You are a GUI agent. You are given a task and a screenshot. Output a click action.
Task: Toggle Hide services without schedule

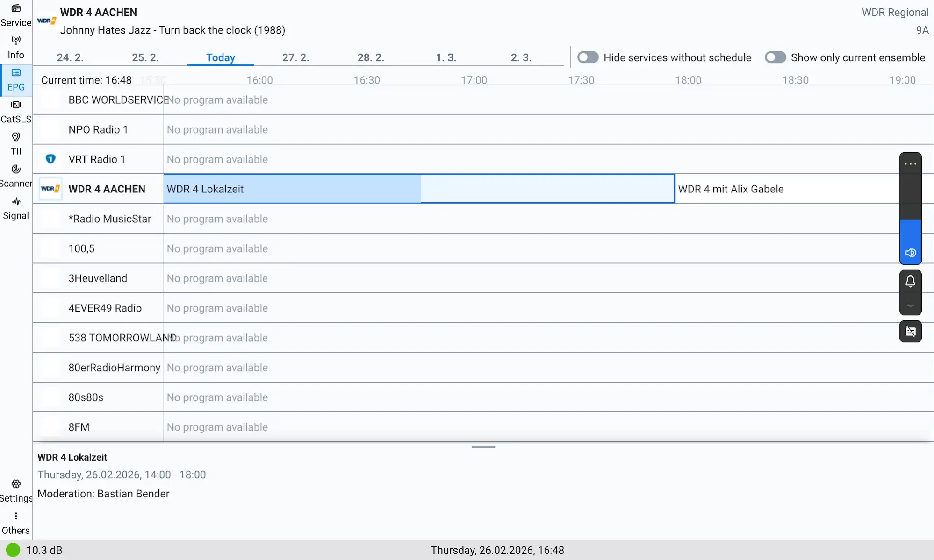coord(588,57)
